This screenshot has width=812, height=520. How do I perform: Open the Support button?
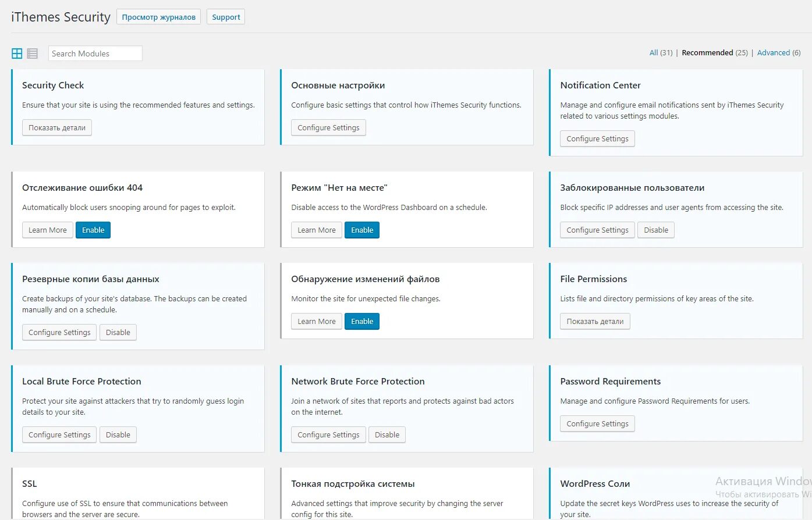(226, 17)
